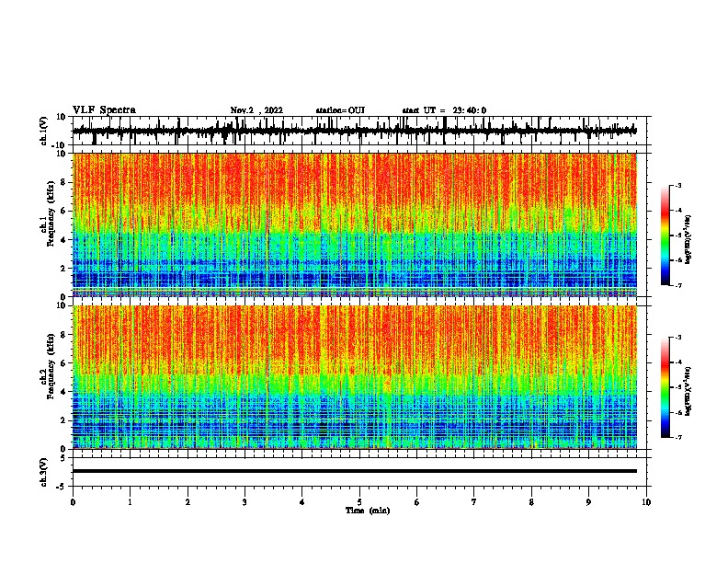Click the ch.1 color bar "log(PSD)" unit label
This screenshot has height=563, width=728.
(688, 240)
